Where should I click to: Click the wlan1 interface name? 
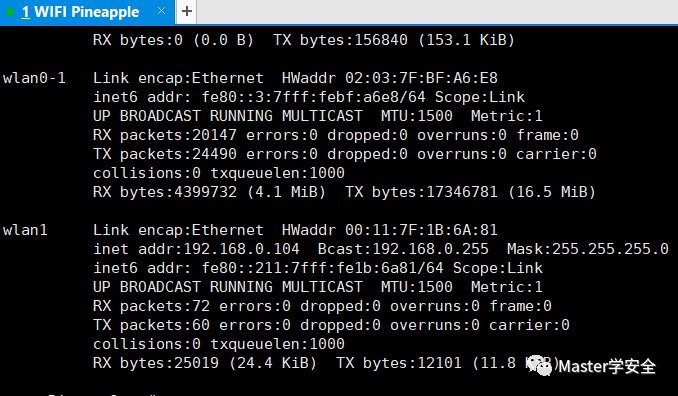click(x=25, y=230)
